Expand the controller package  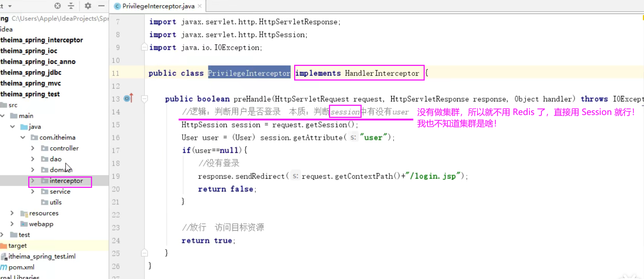(x=33, y=148)
